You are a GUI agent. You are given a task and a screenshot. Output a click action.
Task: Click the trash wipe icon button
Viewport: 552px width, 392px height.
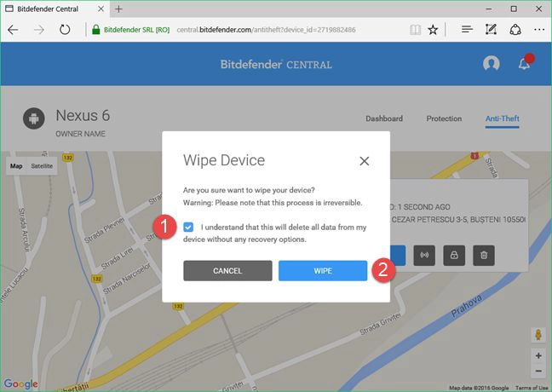click(x=484, y=256)
